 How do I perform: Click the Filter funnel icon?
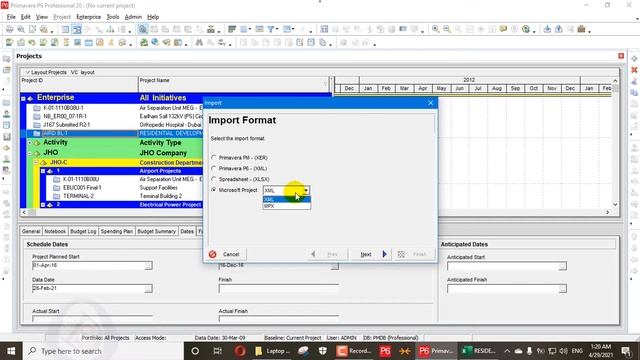pos(271,29)
